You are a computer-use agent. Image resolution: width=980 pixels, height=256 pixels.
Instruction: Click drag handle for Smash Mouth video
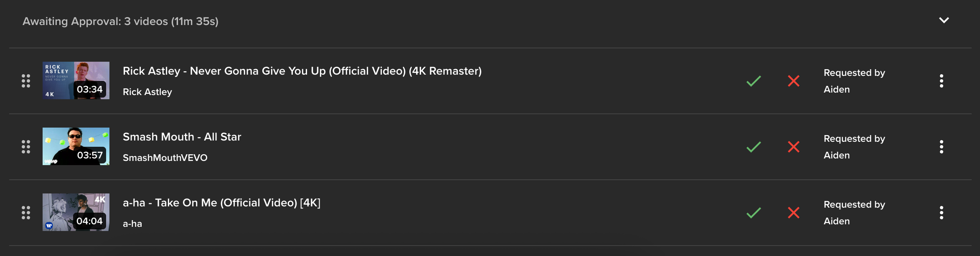pyautogui.click(x=26, y=147)
